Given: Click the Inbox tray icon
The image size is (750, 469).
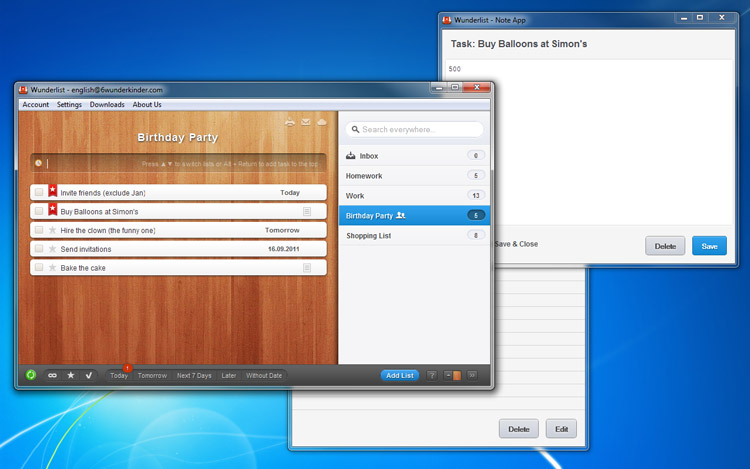Looking at the screenshot, I should coord(351,155).
